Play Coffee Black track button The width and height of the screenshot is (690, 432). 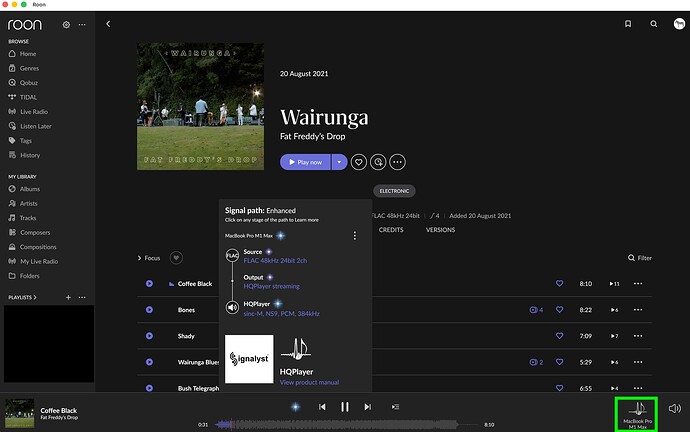(x=149, y=284)
